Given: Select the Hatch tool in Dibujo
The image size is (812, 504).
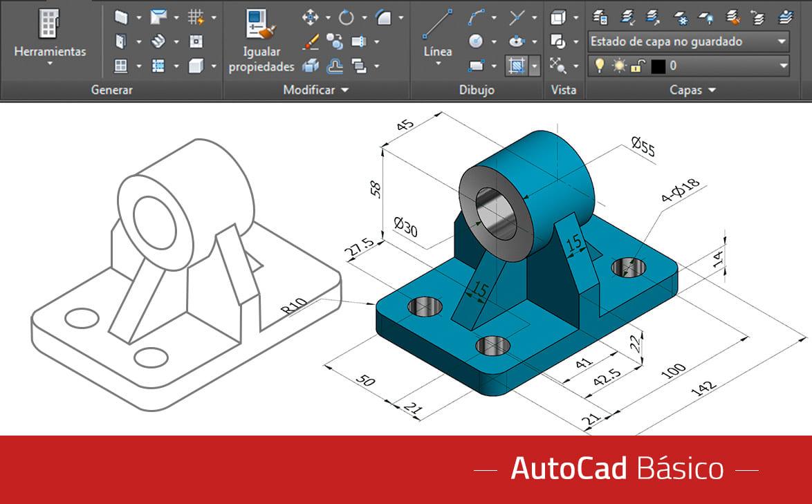Looking at the screenshot, I should point(517,66).
